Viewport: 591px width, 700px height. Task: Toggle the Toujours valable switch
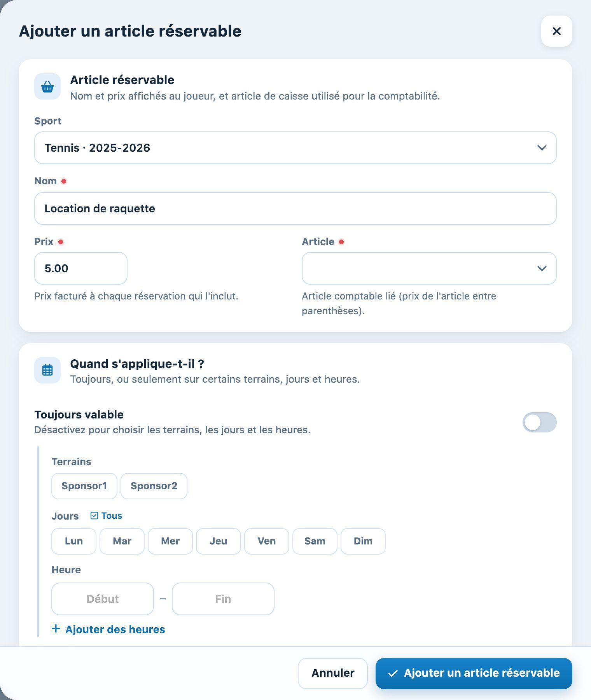[x=539, y=422]
